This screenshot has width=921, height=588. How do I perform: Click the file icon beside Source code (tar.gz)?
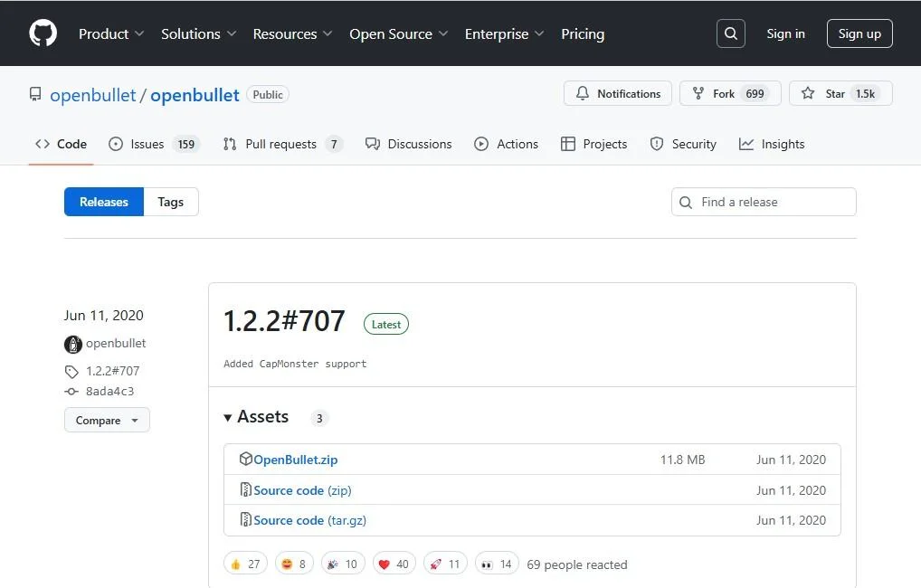pos(245,519)
